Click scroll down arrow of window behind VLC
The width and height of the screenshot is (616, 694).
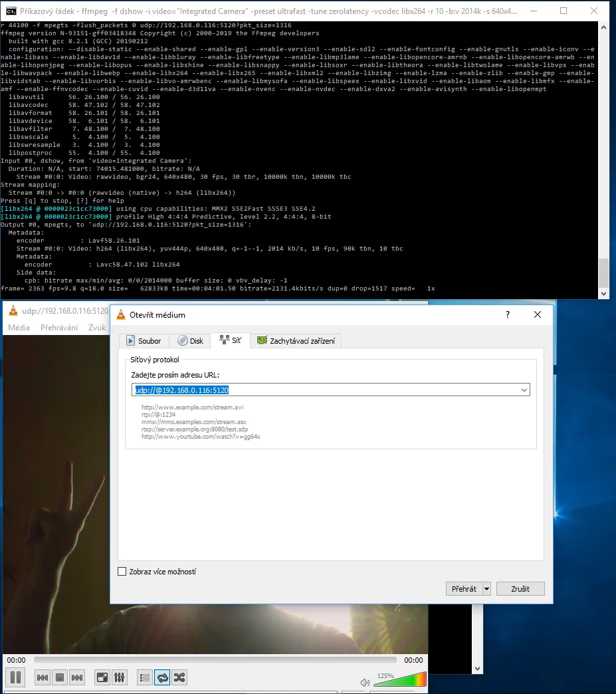pos(477,668)
